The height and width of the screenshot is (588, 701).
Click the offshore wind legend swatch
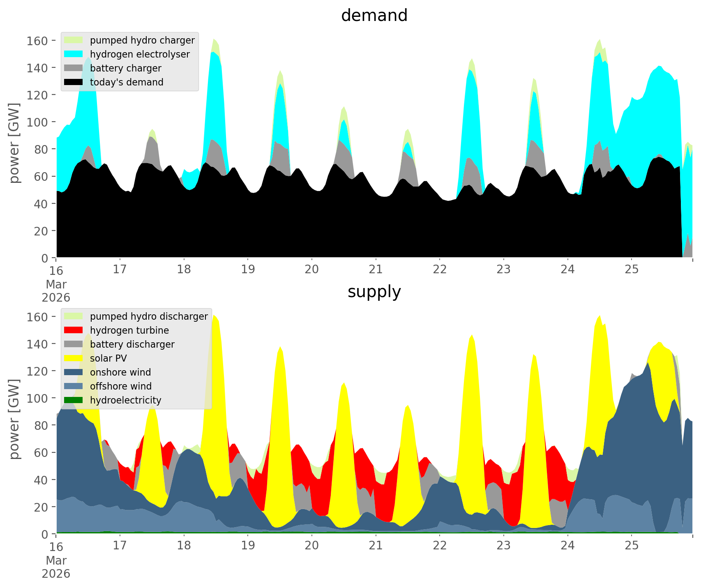(x=74, y=386)
